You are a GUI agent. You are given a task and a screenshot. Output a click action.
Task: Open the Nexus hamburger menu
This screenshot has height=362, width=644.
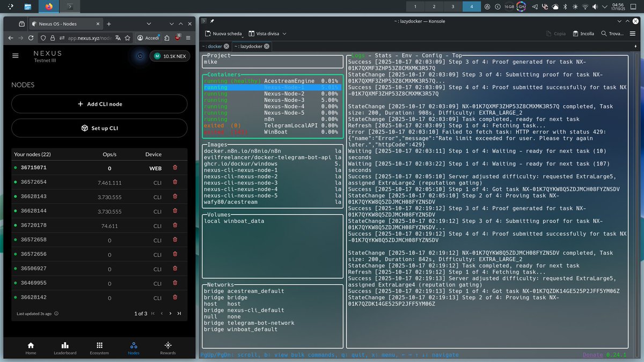pyautogui.click(x=16, y=56)
